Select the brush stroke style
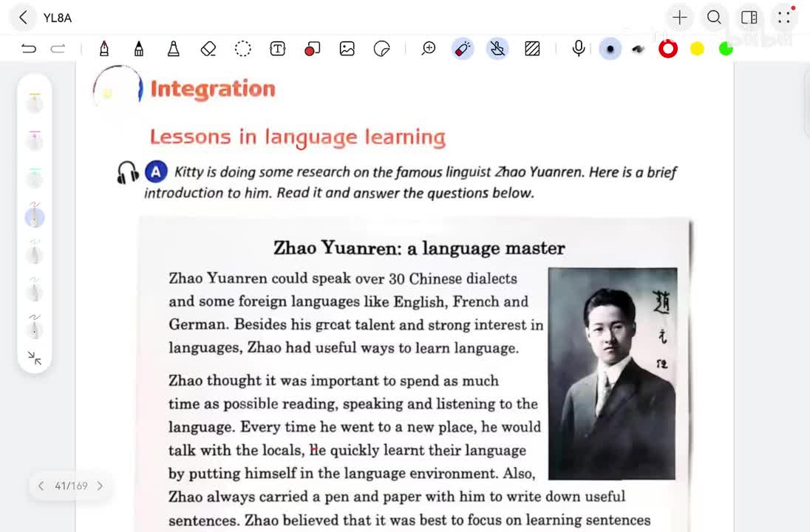The image size is (810, 532). coord(639,49)
